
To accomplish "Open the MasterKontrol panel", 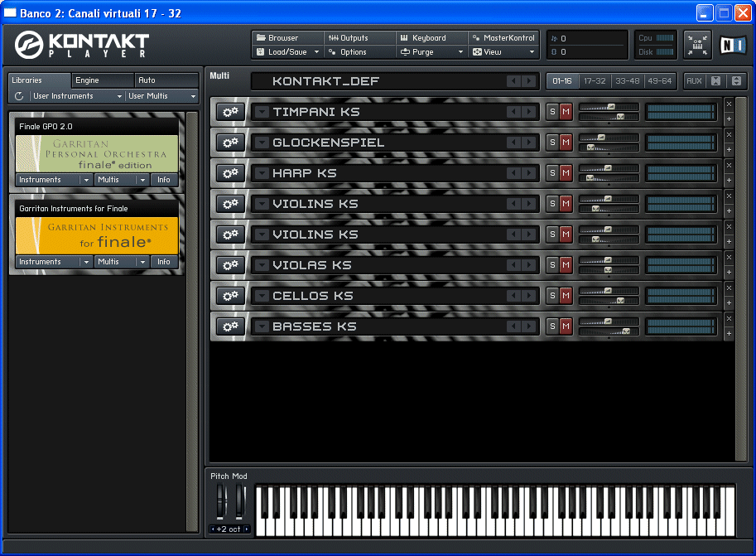I will coord(503,37).
